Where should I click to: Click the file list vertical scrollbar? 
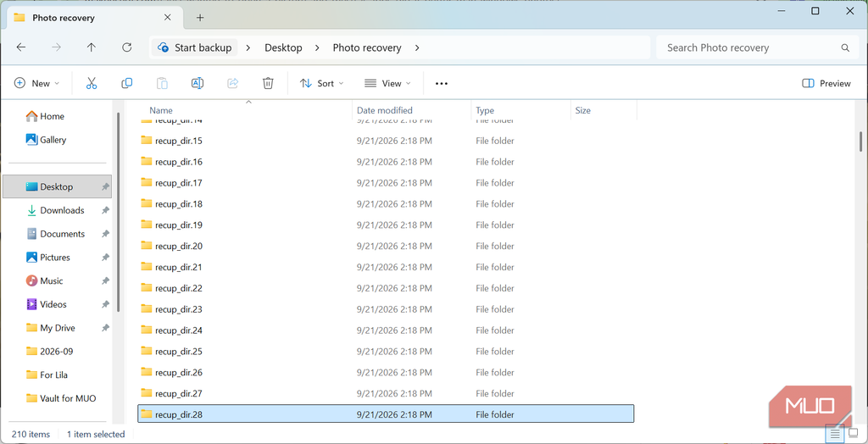(x=861, y=142)
